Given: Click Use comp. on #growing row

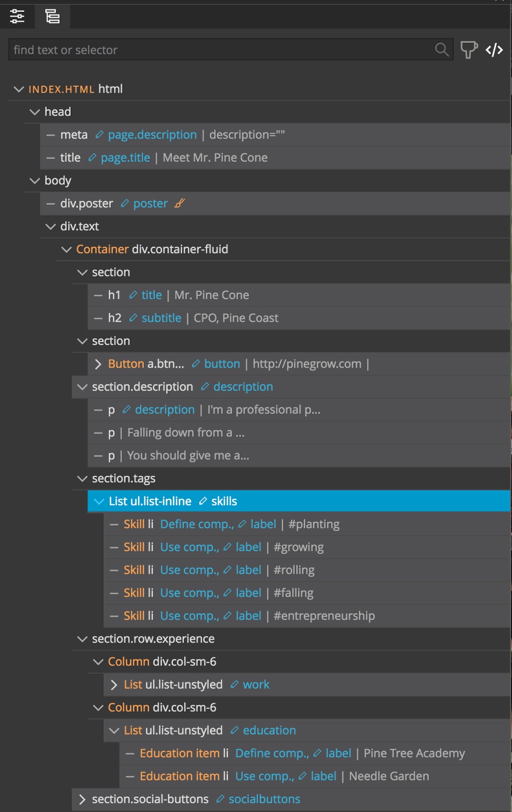Looking at the screenshot, I should click(x=189, y=547).
